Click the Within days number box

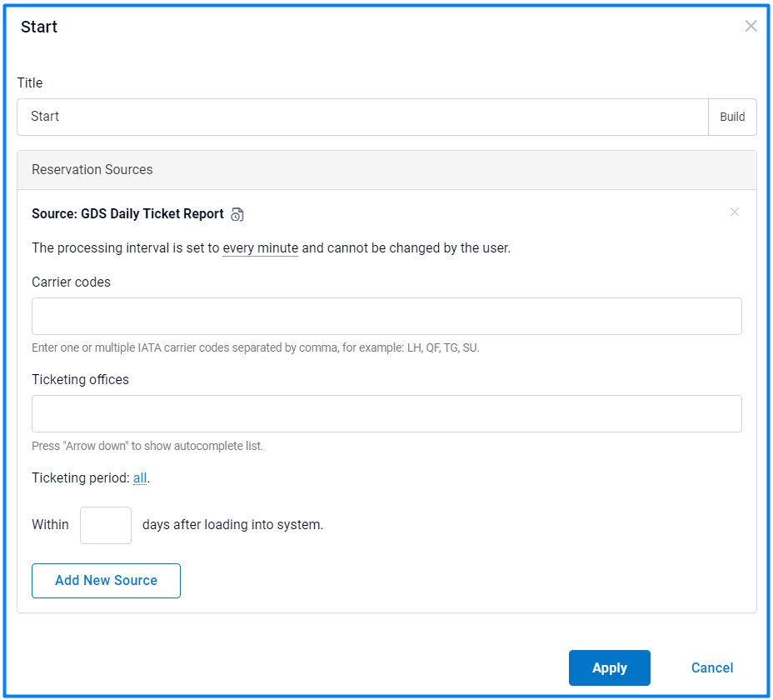click(x=106, y=525)
